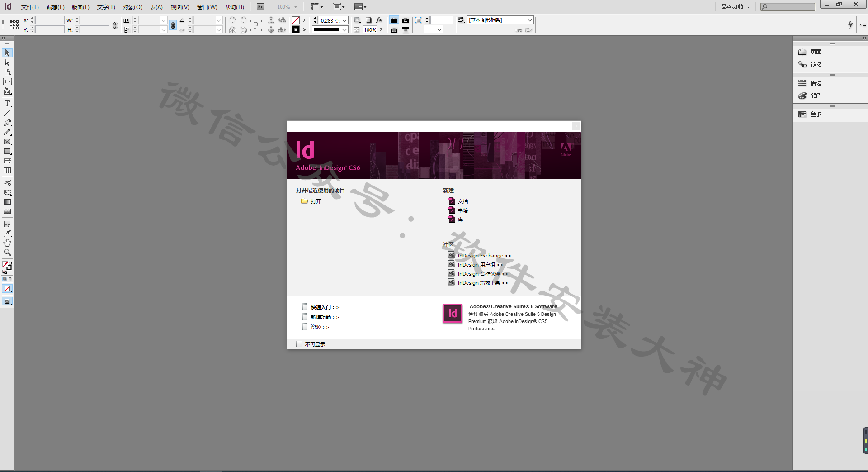This screenshot has width=868, height=472.
Task: Select the Pencil tool
Action: (7, 132)
